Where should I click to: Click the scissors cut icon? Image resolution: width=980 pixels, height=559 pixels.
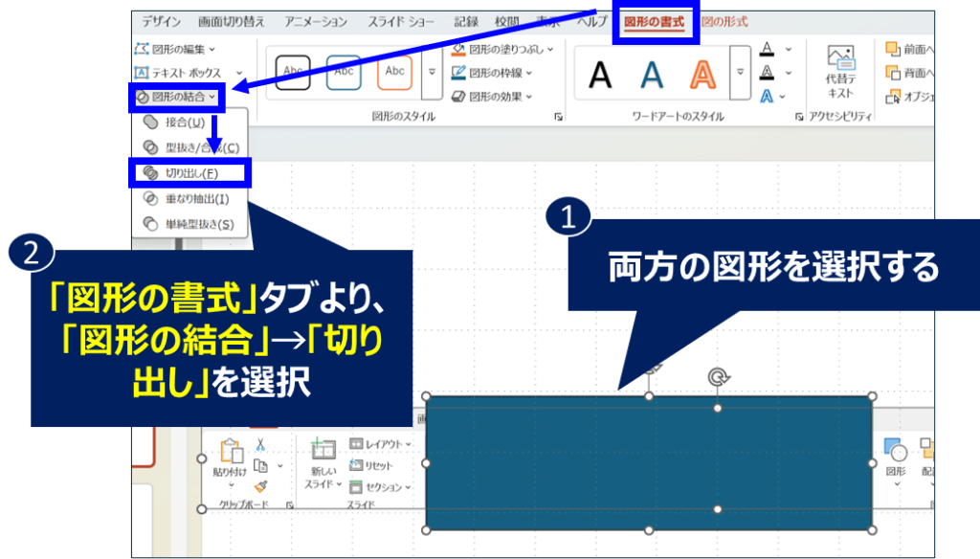click(x=259, y=445)
